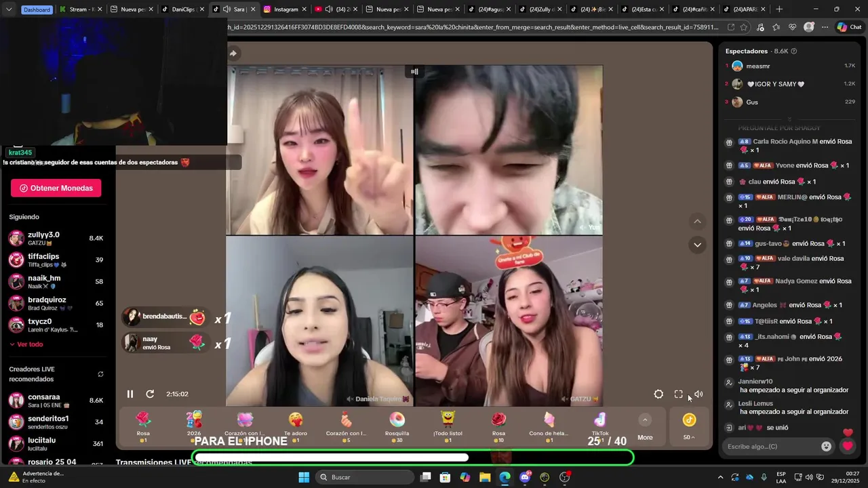Select Jannierw10 follow notification in chat
868x488 pixels.
click(787, 386)
